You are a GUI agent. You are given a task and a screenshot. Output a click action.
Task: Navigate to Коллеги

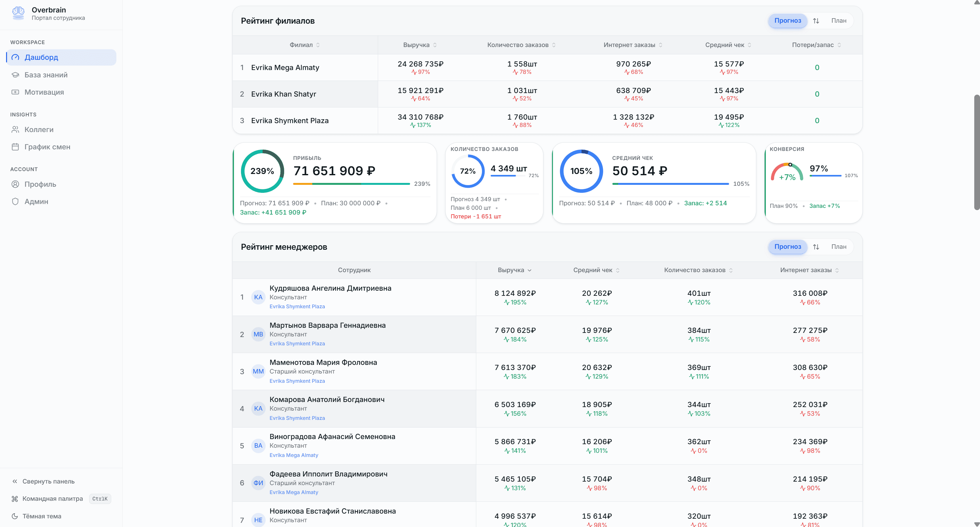point(61,130)
